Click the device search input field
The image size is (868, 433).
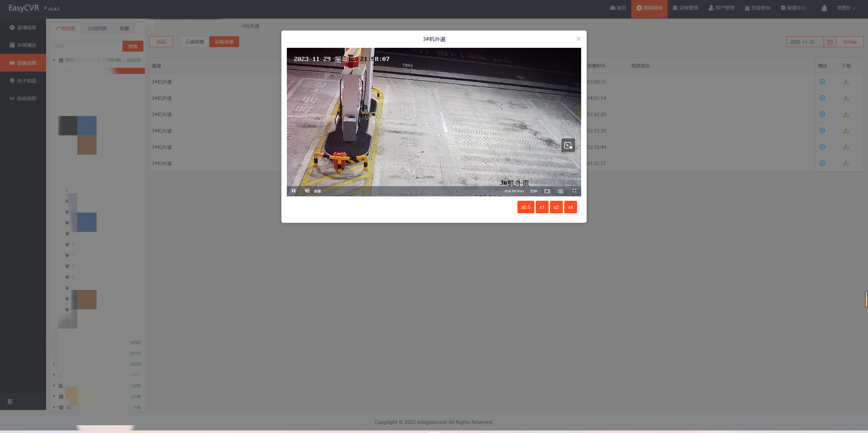pyautogui.click(x=87, y=46)
